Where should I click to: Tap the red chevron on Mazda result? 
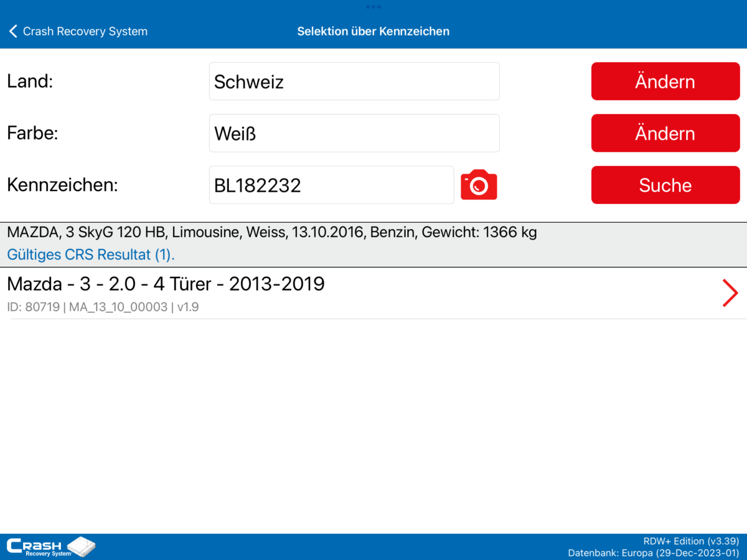pyautogui.click(x=730, y=293)
